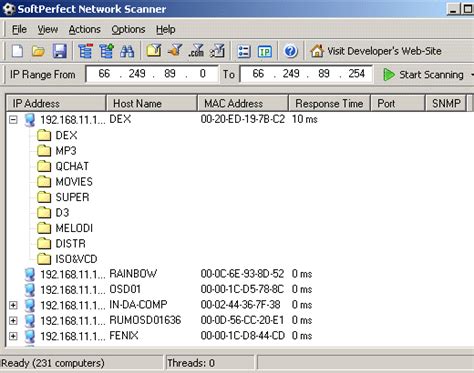Viewport: 474px width, 373px height.
Task: Click the Save floppy disk icon
Action: point(60,51)
